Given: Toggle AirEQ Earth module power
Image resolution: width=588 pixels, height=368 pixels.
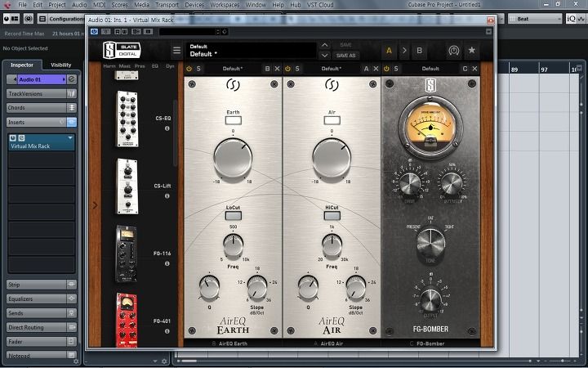Looking at the screenshot, I should click(189, 69).
